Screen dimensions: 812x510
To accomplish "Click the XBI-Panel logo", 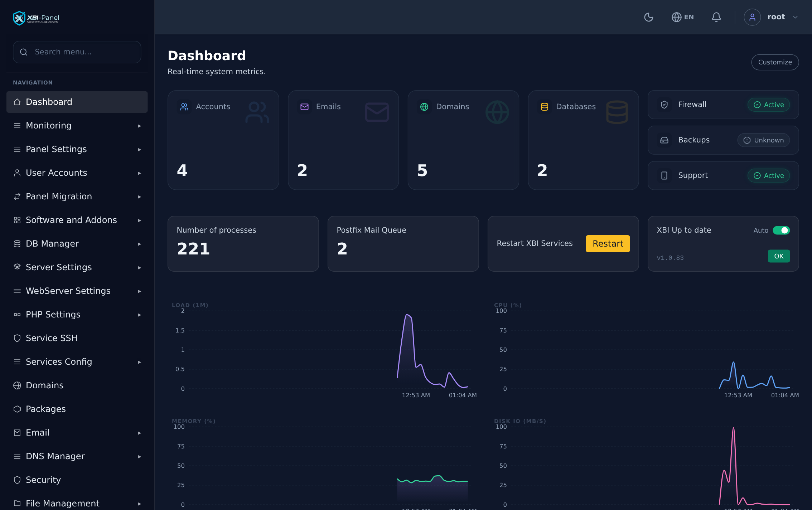I will 36,18.
